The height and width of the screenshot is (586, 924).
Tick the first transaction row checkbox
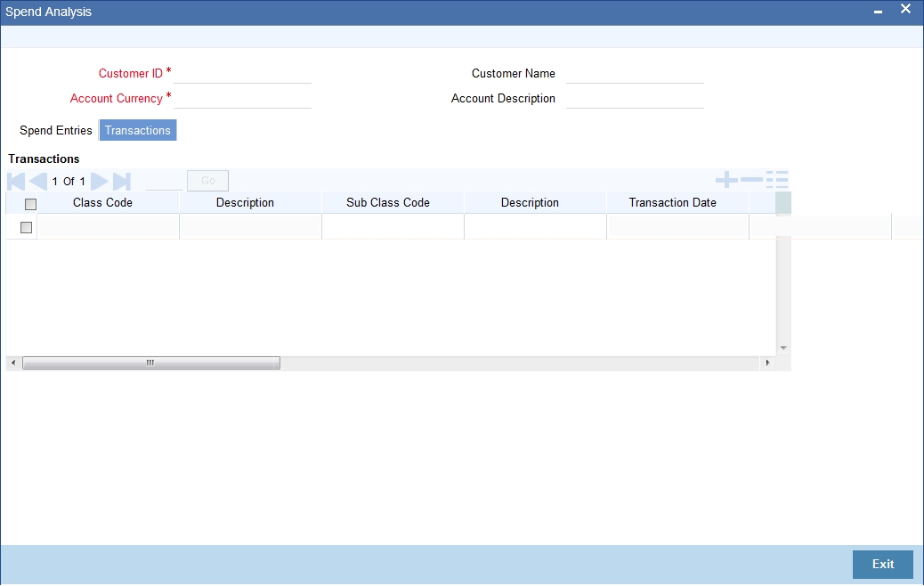(x=26, y=227)
